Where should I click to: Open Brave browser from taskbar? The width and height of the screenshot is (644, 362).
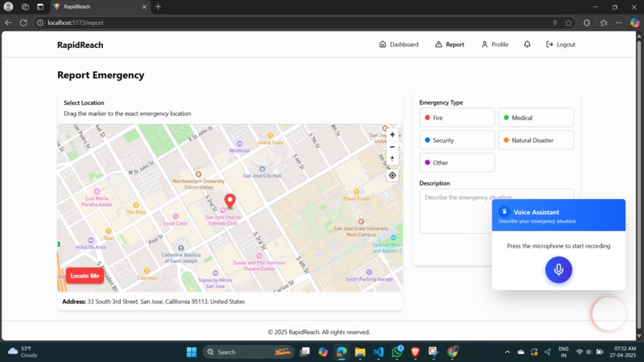[415, 352]
